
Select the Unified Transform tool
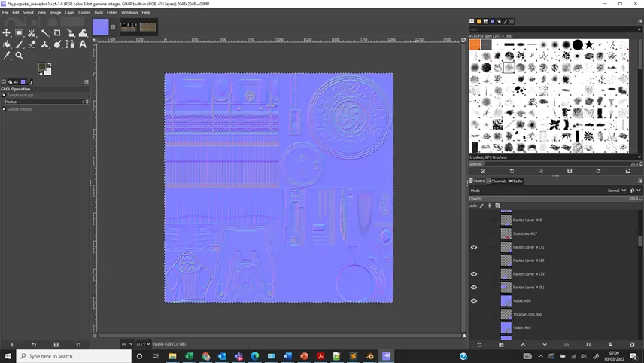(x=70, y=33)
